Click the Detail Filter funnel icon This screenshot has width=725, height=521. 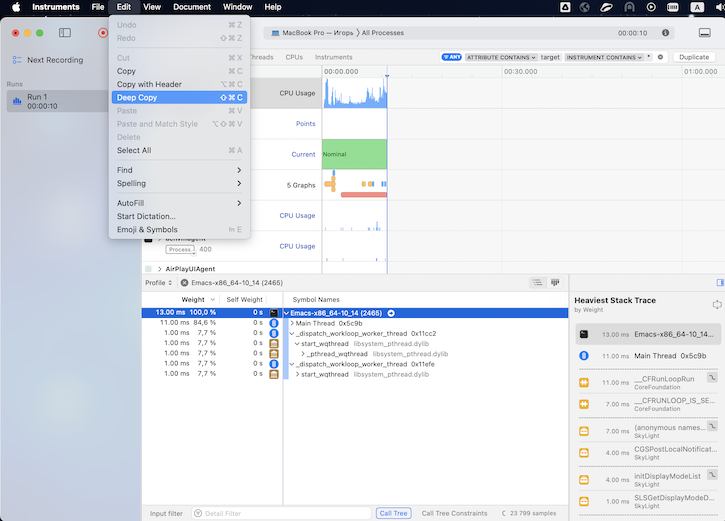pos(198,513)
